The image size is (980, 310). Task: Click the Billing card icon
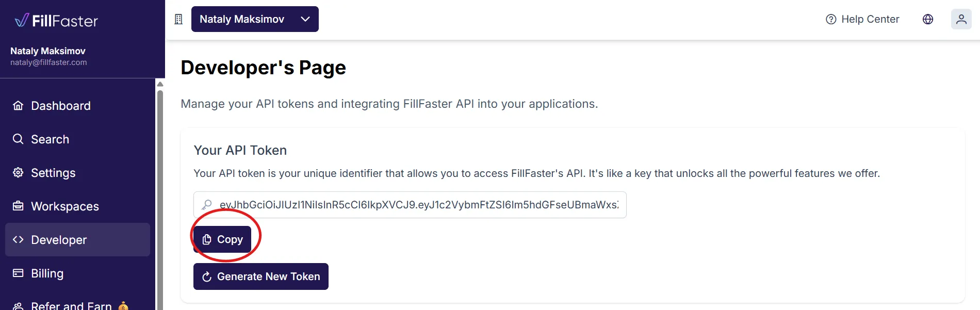point(18,273)
